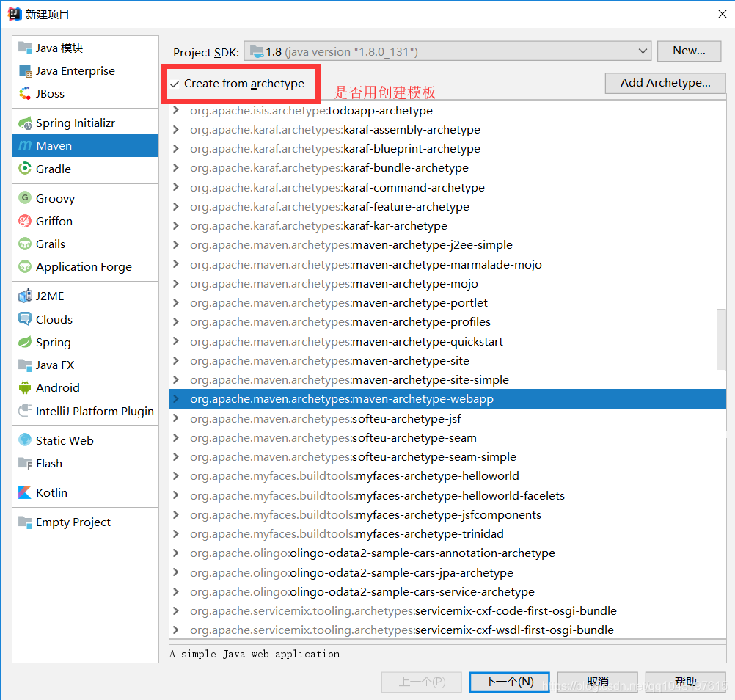Expand the maven-archetype-quickstart node
Image resolution: width=735 pixels, height=700 pixels.
coord(176,341)
